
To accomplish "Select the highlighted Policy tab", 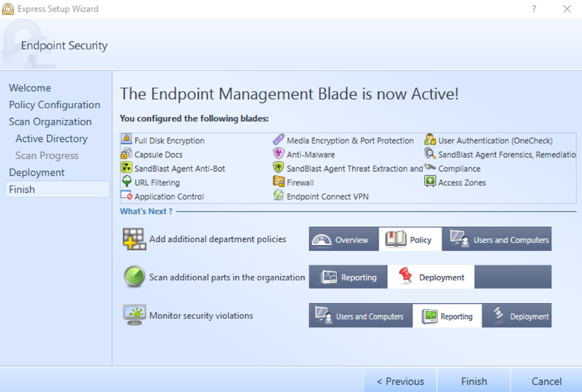I will pos(410,239).
